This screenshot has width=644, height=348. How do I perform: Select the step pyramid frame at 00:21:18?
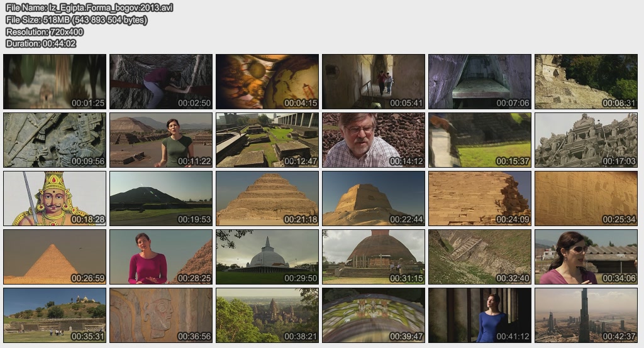click(267, 198)
